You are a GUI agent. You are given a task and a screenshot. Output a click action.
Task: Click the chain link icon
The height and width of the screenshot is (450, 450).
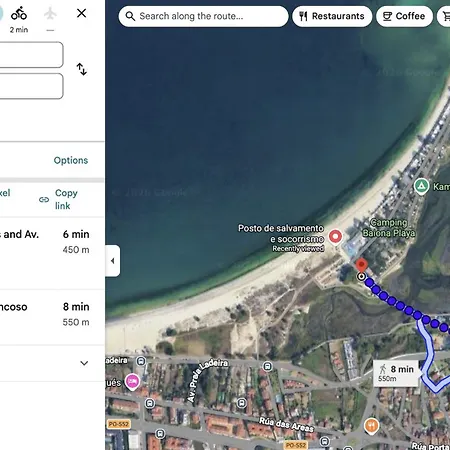pyautogui.click(x=44, y=200)
